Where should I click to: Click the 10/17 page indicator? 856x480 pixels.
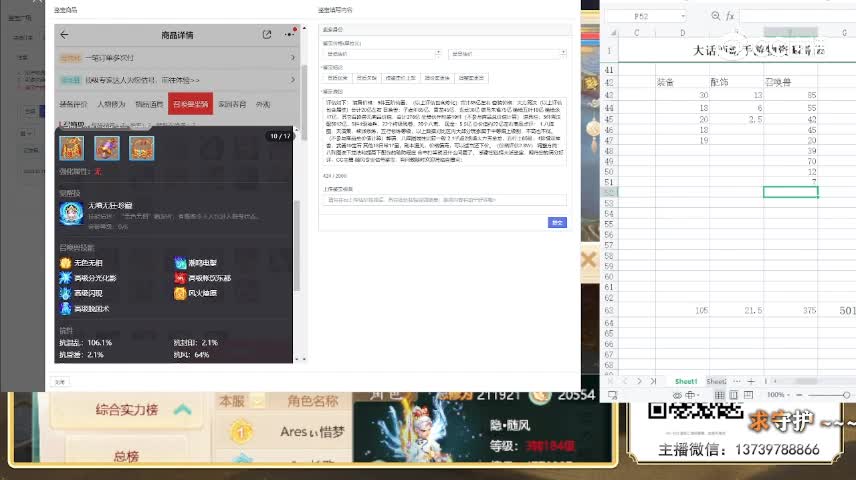(x=280, y=136)
